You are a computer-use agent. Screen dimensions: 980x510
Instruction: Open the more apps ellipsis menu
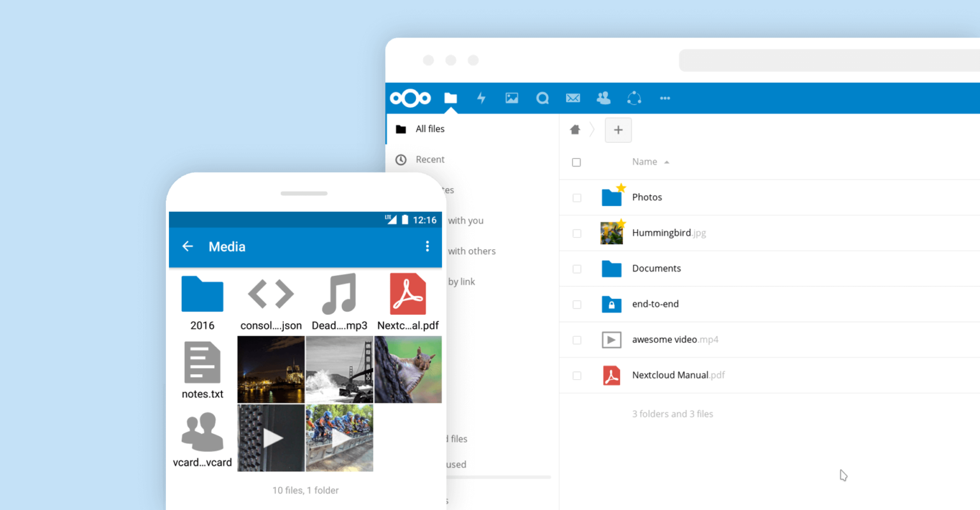665,98
